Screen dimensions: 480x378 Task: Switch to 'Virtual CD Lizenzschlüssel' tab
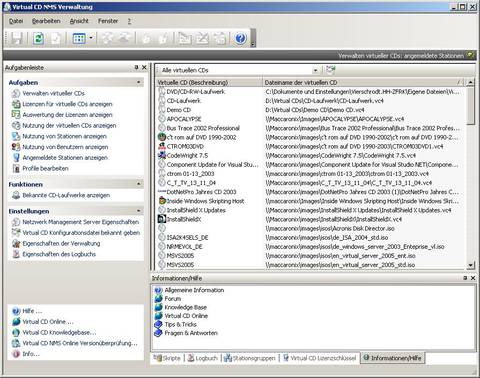point(319,358)
